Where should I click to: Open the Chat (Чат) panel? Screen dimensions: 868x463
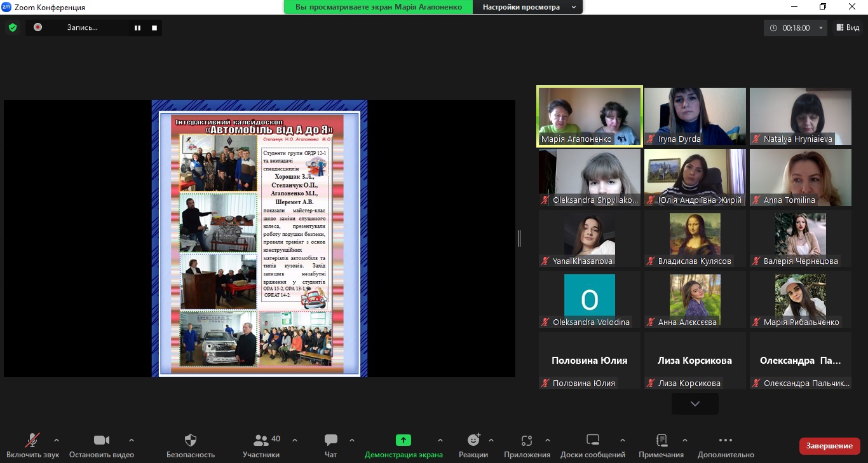(330, 440)
